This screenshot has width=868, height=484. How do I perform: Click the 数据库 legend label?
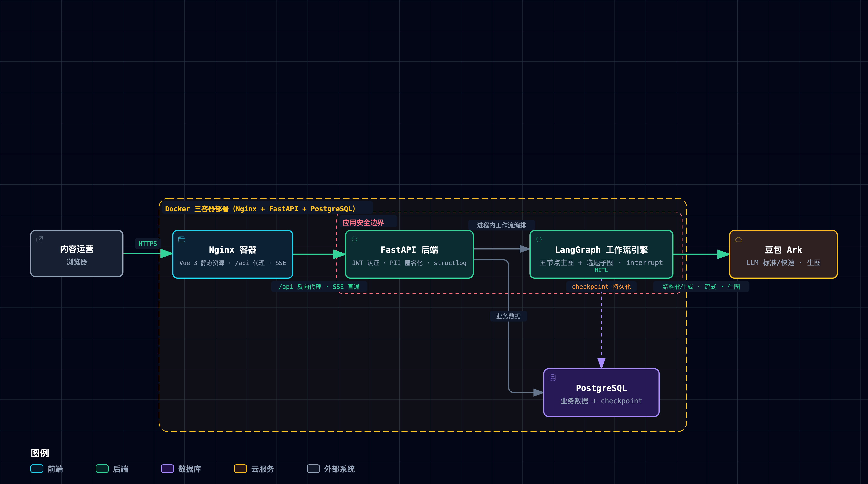click(190, 469)
